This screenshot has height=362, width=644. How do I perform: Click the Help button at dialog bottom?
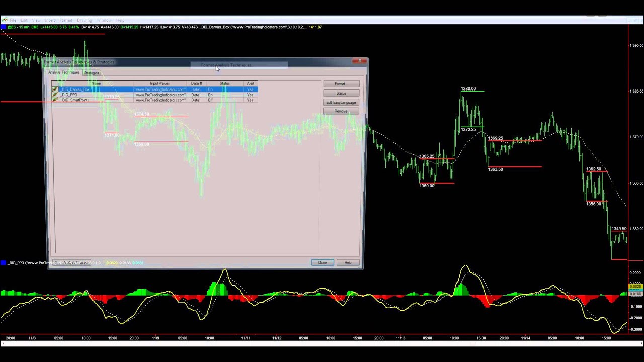[348, 262]
